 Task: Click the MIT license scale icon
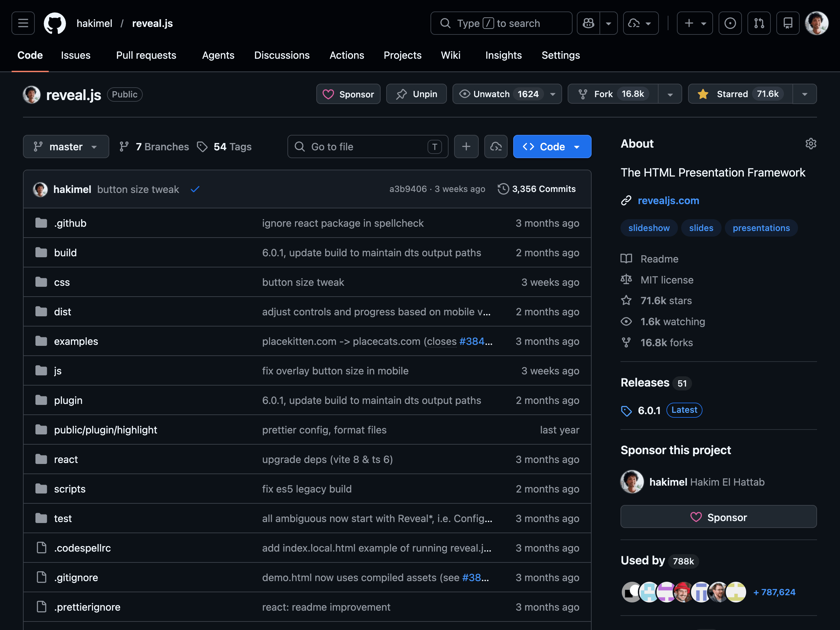pyautogui.click(x=626, y=280)
